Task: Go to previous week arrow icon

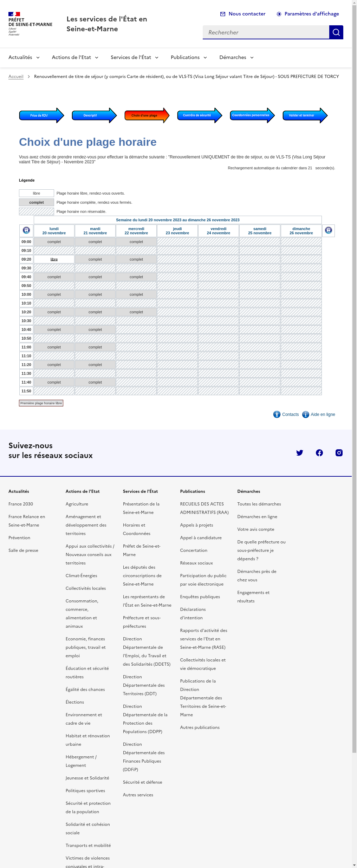Action: 26,230
